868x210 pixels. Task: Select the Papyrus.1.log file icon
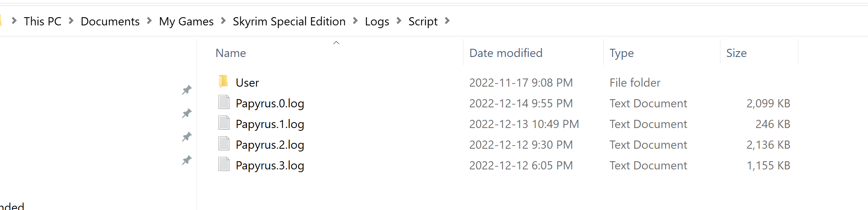coord(224,123)
